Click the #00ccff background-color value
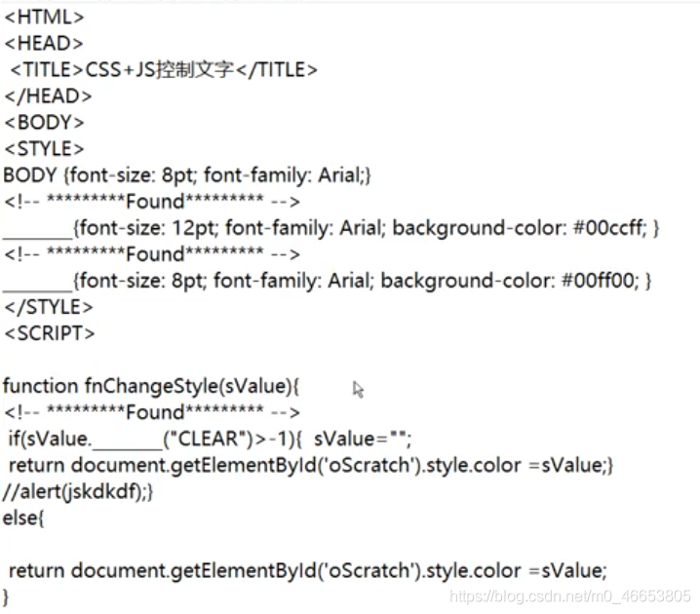Viewport: 700px width, 614px height. [x=609, y=228]
